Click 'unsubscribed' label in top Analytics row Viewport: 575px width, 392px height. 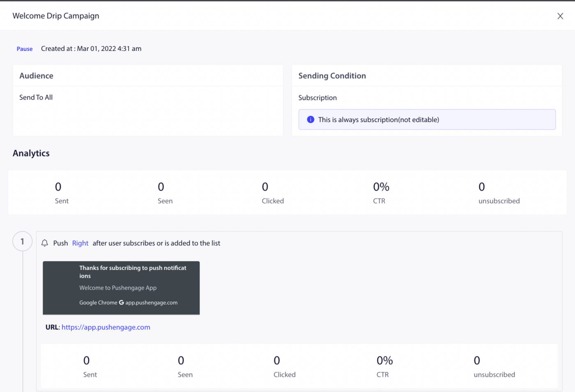tap(499, 201)
